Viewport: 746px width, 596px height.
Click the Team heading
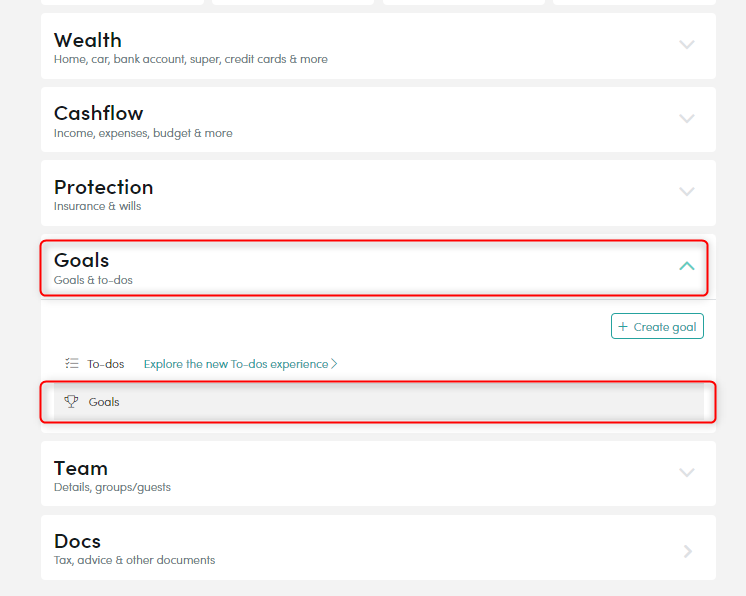click(81, 469)
